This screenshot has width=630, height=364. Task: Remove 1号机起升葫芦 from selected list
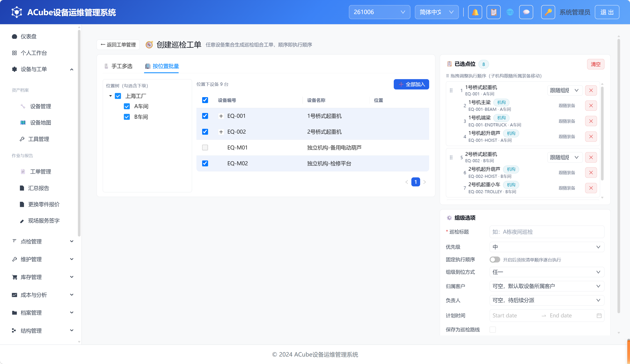[x=591, y=137]
